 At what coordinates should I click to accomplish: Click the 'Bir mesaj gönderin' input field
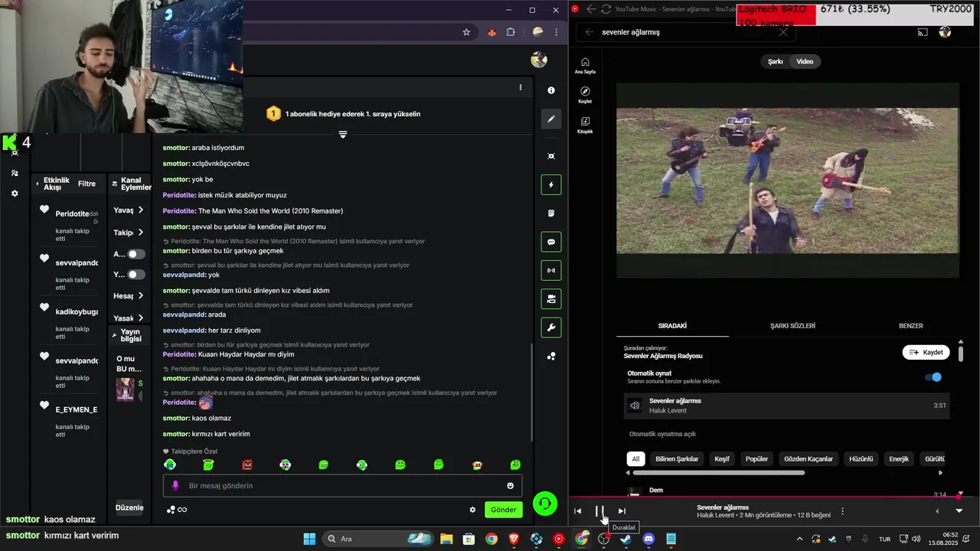342,486
